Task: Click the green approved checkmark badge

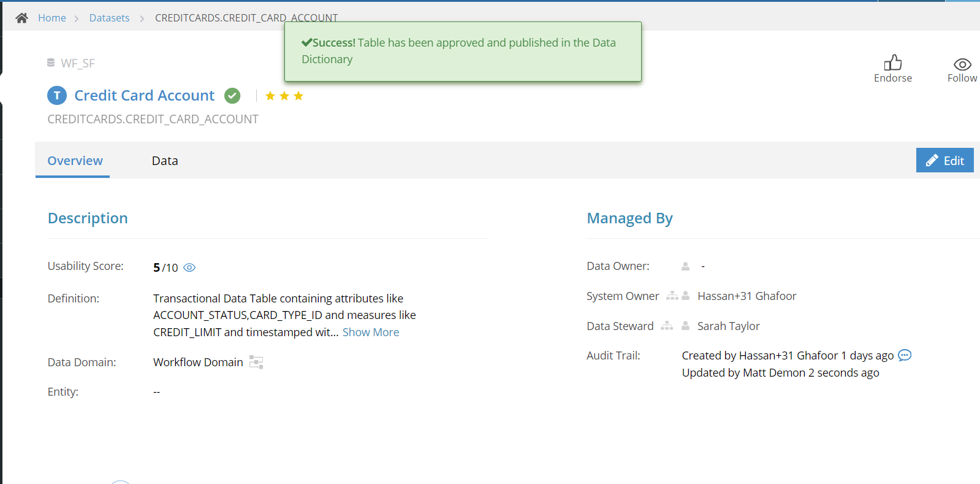Action: (x=232, y=96)
